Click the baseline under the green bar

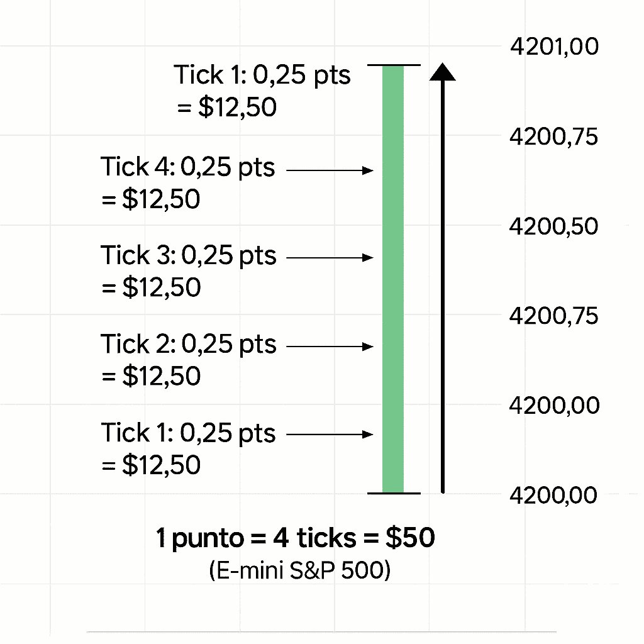[393, 493]
